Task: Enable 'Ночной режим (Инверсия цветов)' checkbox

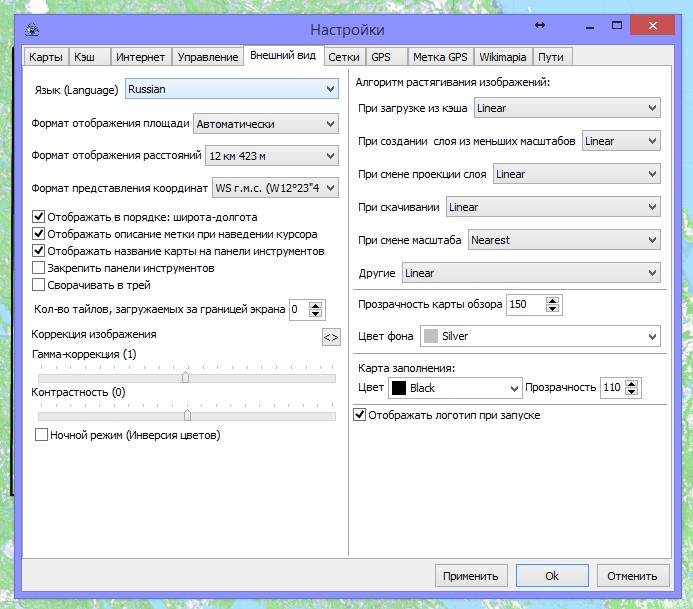Action: (42, 435)
